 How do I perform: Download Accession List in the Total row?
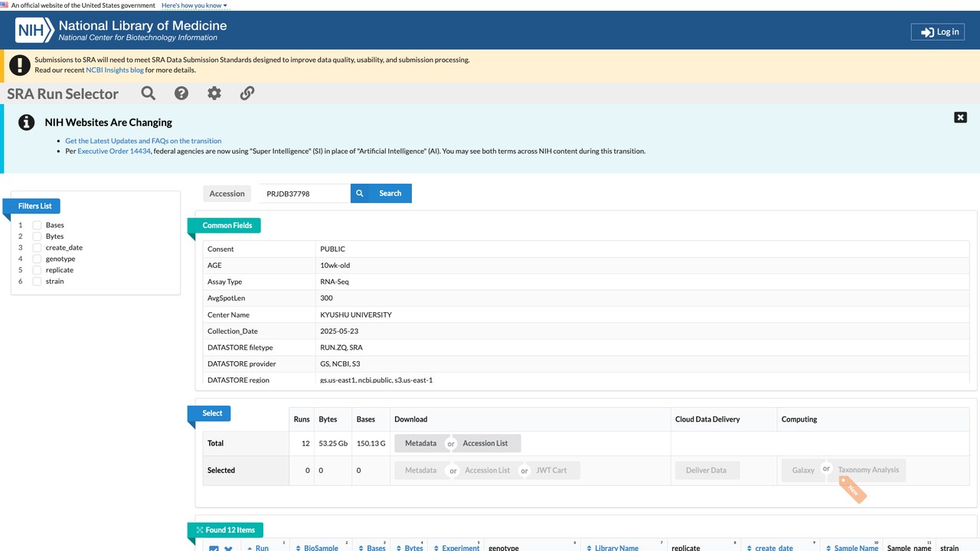(485, 443)
